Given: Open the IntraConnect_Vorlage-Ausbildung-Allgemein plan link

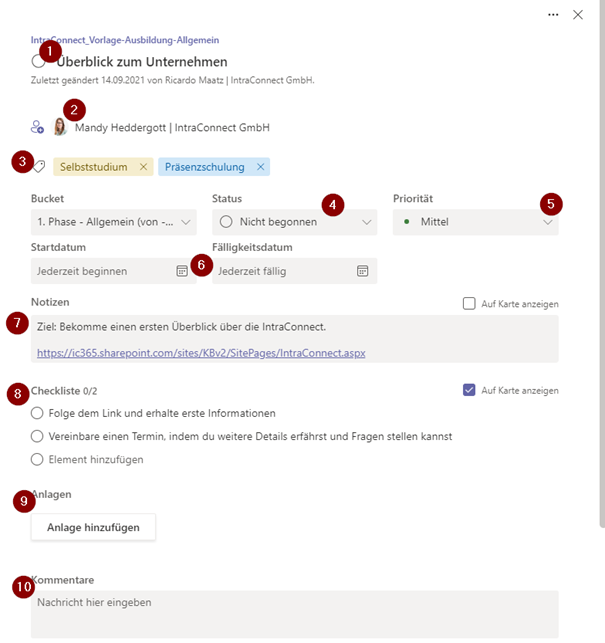Looking at the screenshot, I should [x=125, y=40].
